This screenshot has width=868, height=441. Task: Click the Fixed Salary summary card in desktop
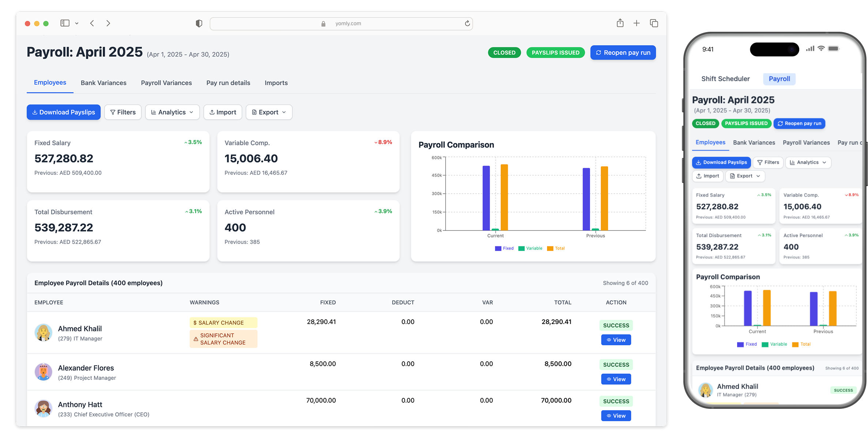118,162
